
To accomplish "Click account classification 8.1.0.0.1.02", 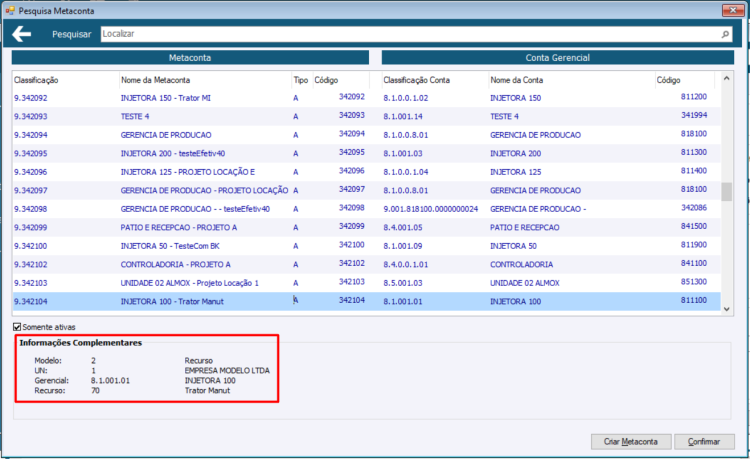I will [x=406, y=98].
